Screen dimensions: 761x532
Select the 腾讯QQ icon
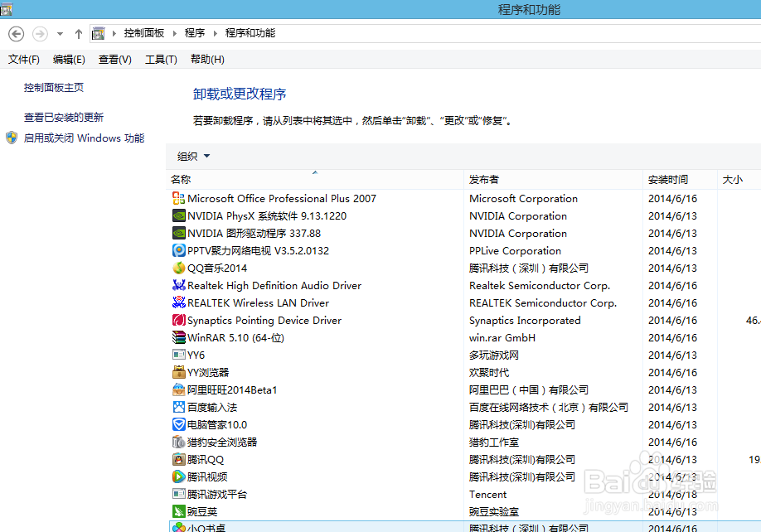point(178,459)
